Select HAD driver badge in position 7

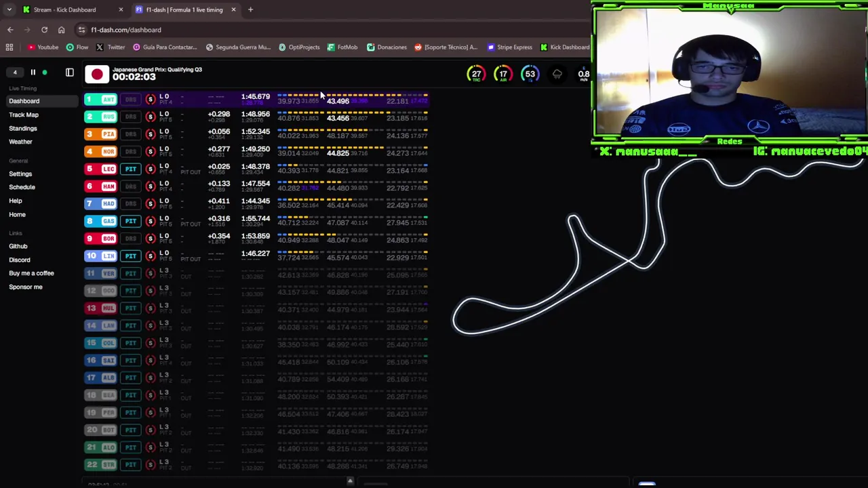101,204
